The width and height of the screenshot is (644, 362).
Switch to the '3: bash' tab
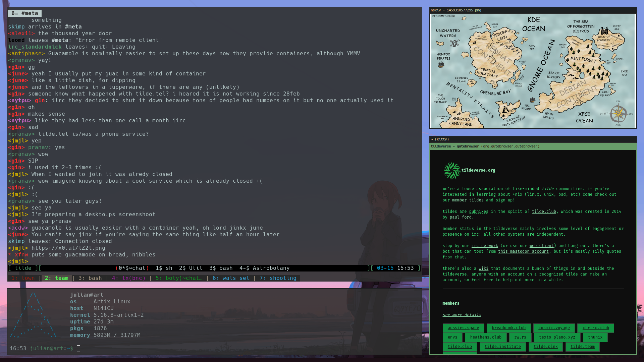90,278
